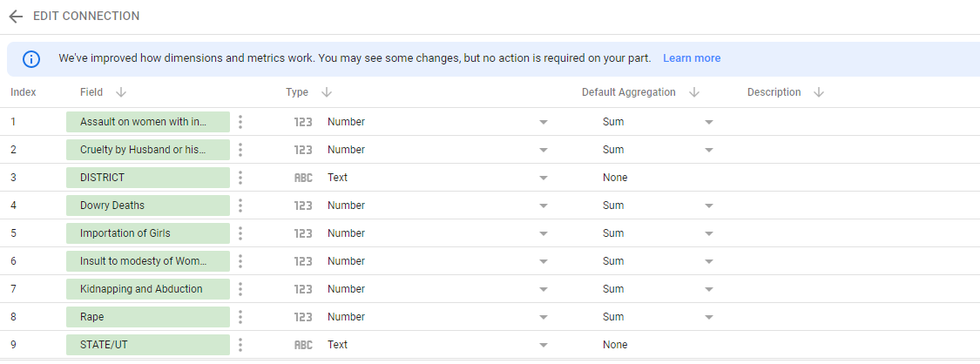
Task: Open the three-dot menu for the Rape field
Action: pos(240,317)
